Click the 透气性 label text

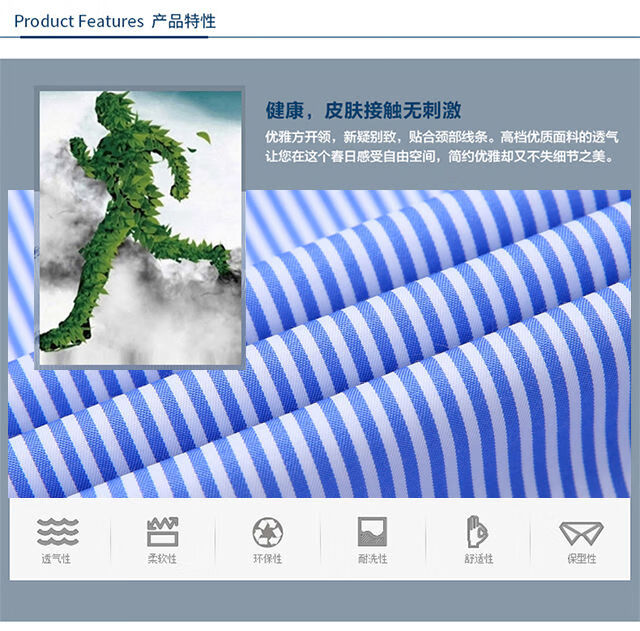pos(56,558)
